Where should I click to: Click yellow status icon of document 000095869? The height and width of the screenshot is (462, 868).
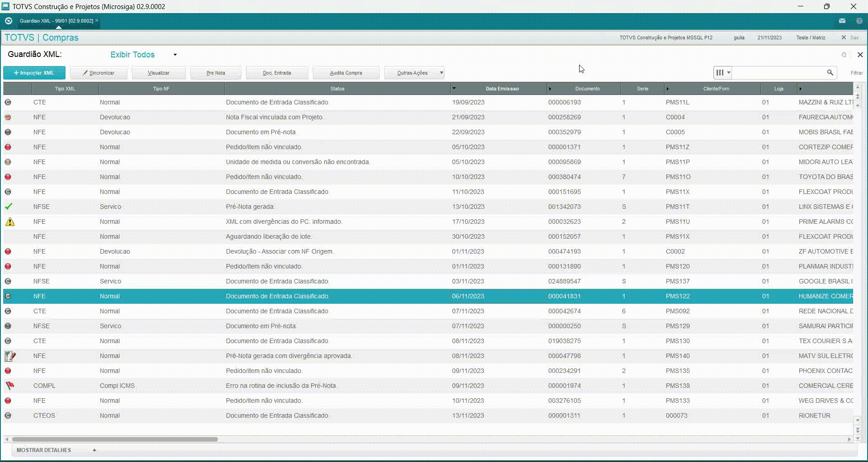(x=8, y=162)
